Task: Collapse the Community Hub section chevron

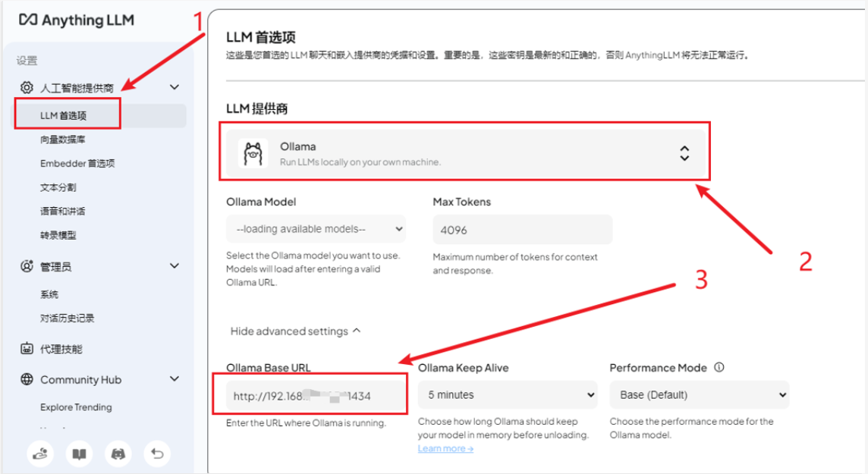Action: (x=175, y=379)
